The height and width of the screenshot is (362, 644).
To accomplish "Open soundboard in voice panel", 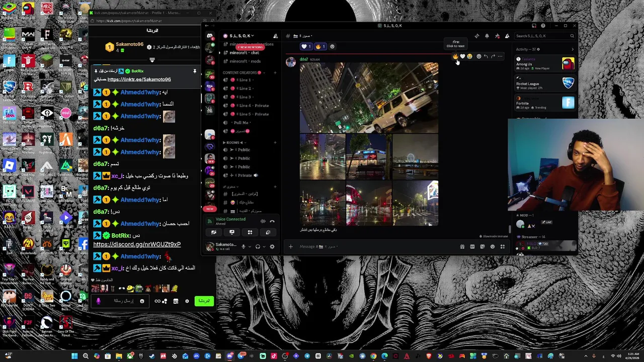I will pos(268,232).
